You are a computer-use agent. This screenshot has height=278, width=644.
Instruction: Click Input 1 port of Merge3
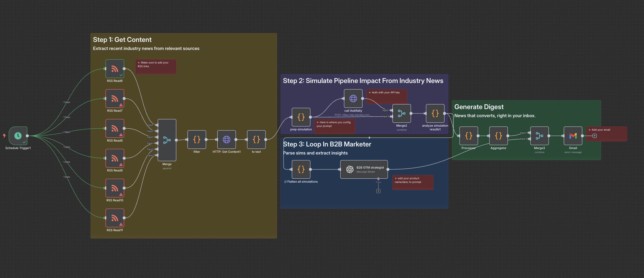pyautogui.click(x=530, y=133)
